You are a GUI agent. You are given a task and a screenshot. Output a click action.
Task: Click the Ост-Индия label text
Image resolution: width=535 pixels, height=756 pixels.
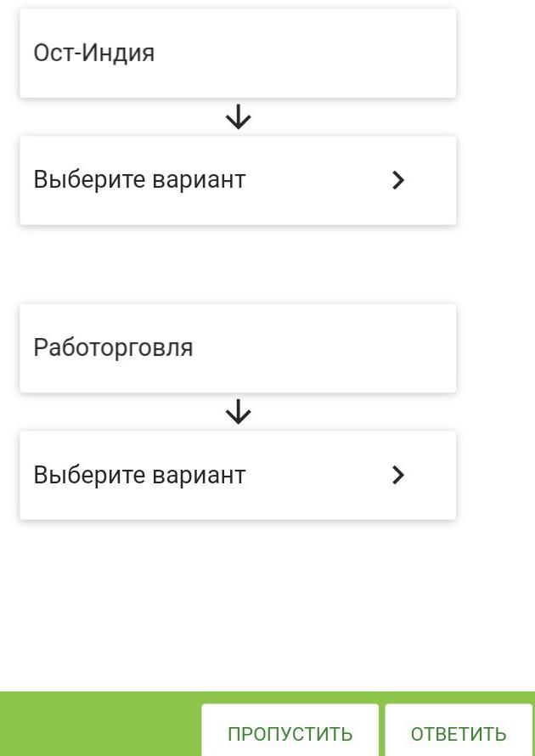pos(93,53)
